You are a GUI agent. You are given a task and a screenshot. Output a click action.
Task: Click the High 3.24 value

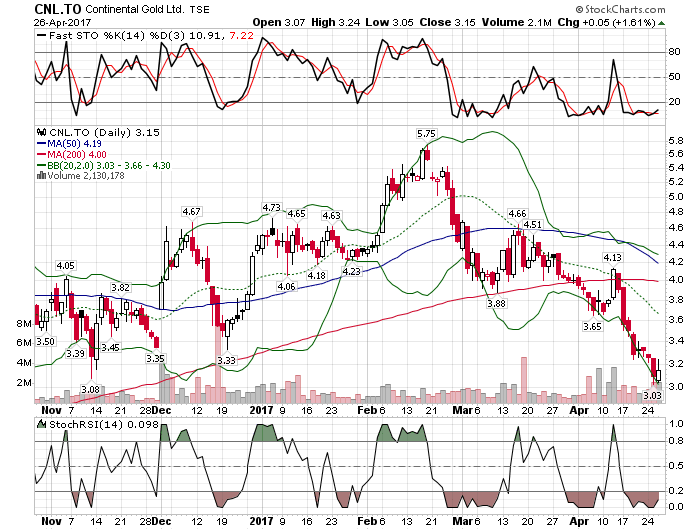335,22
